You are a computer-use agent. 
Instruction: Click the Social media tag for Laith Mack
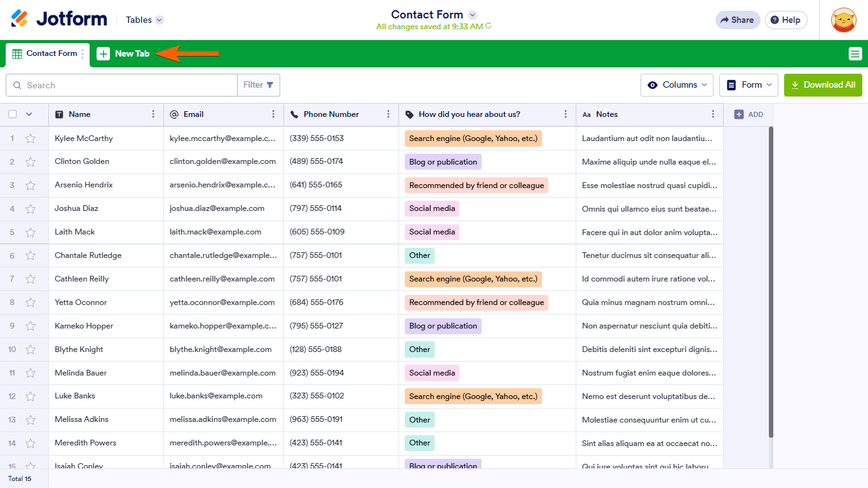coord(432,232)
